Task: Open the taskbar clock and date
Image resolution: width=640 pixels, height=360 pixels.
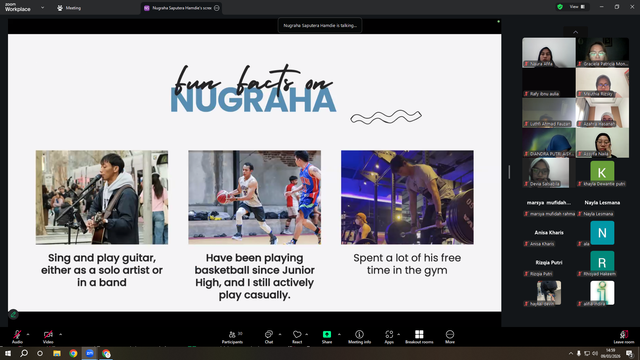Action: tap(611, 353)
